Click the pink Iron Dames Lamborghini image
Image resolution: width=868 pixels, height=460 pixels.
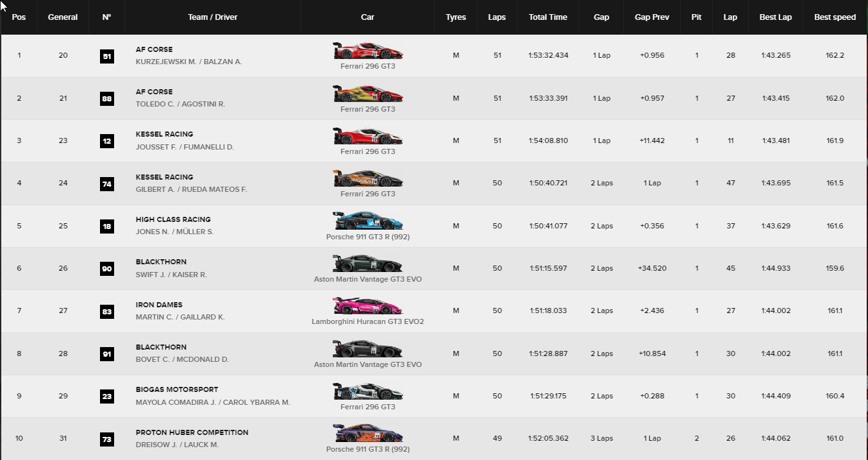click(368, 306)
